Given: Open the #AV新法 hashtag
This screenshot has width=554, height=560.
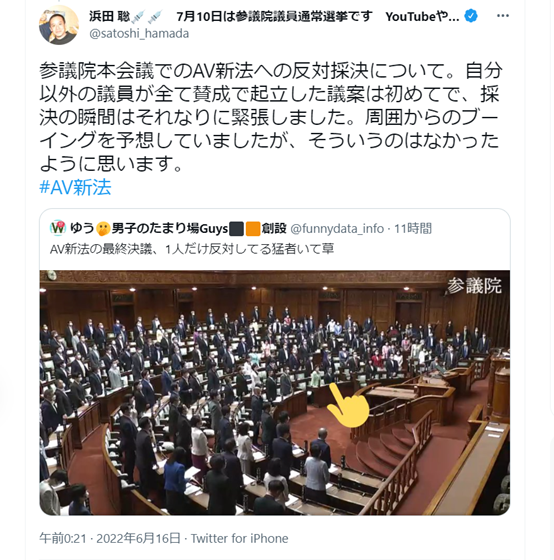Looking at the screenshot, I should point(75,187).
